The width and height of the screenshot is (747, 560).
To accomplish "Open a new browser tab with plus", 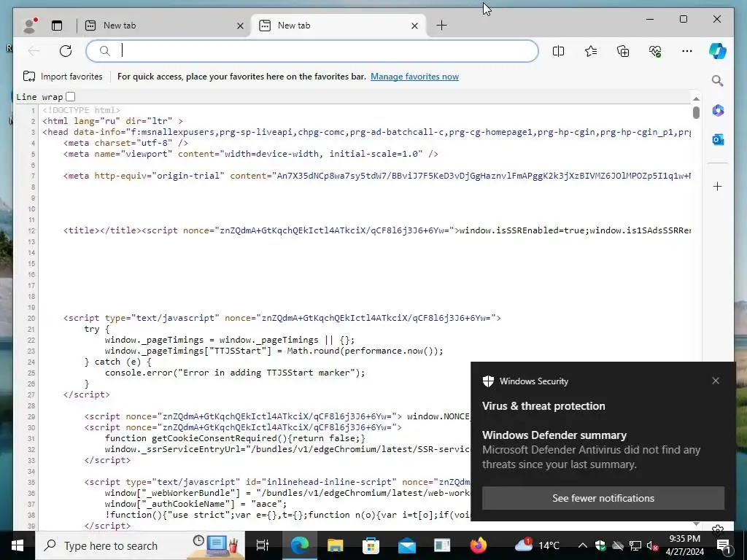I will coord(441,26).
